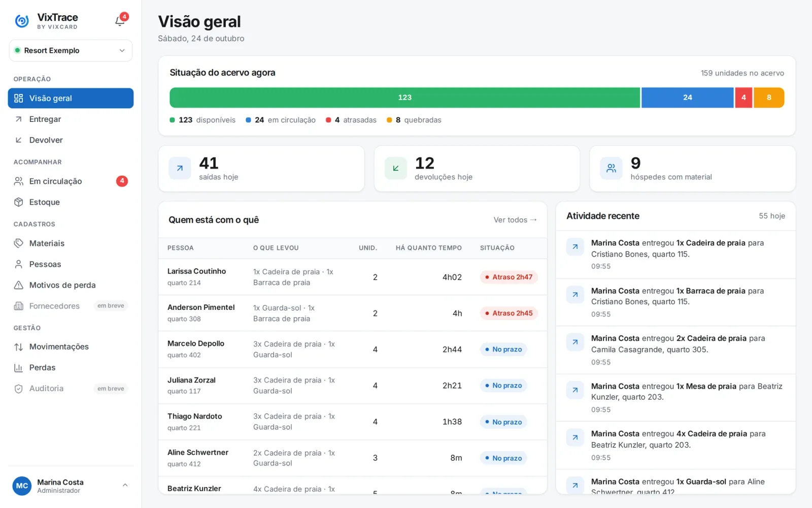812x508 pixels.
Task: Click the 8 quebradas legend item
Action: tap(414, 120)
